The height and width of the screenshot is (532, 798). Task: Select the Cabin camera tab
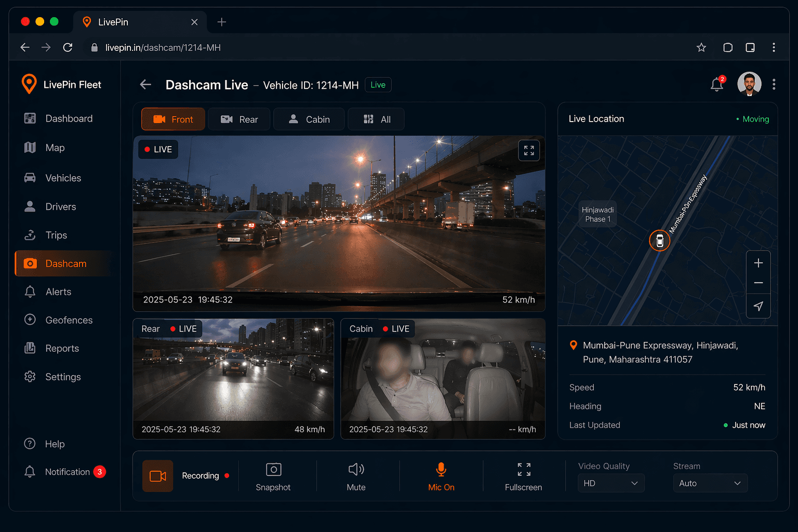coord(309,119)
